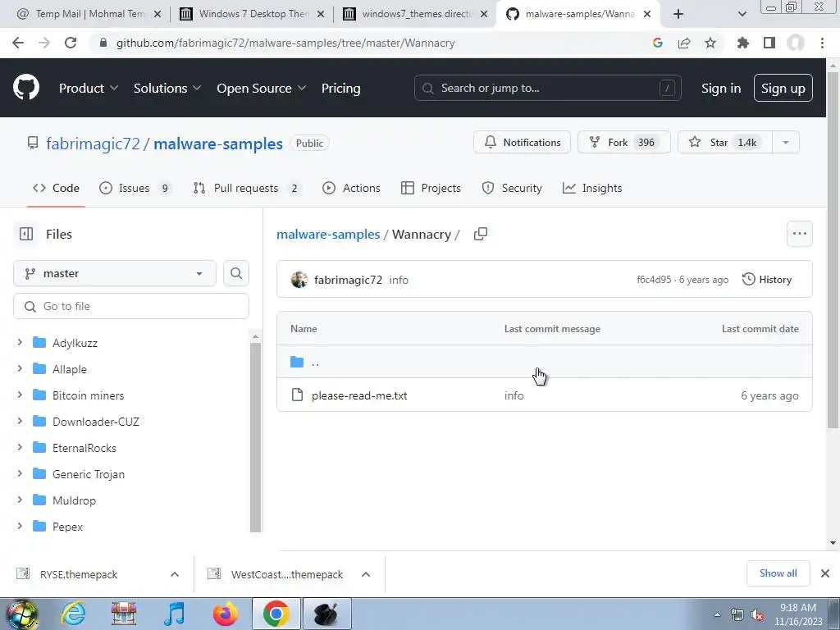Open the Solutions dropdown menu
The height and width of the screenshot is (630, 840).
[167, 89]
